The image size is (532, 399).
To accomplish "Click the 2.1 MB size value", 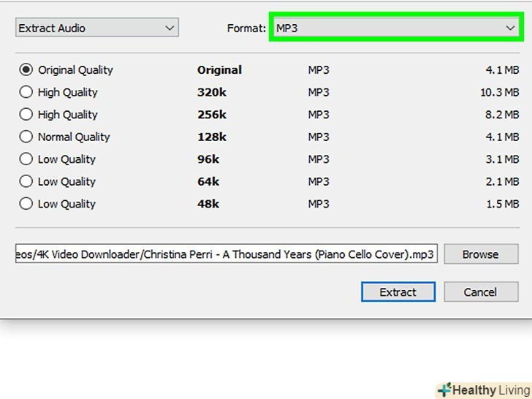I will click(502, 181).
